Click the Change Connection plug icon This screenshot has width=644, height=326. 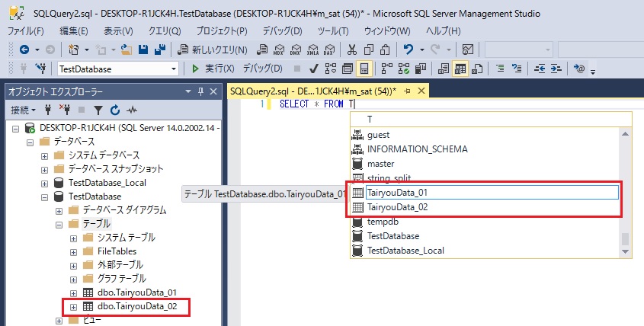point(40,69)
